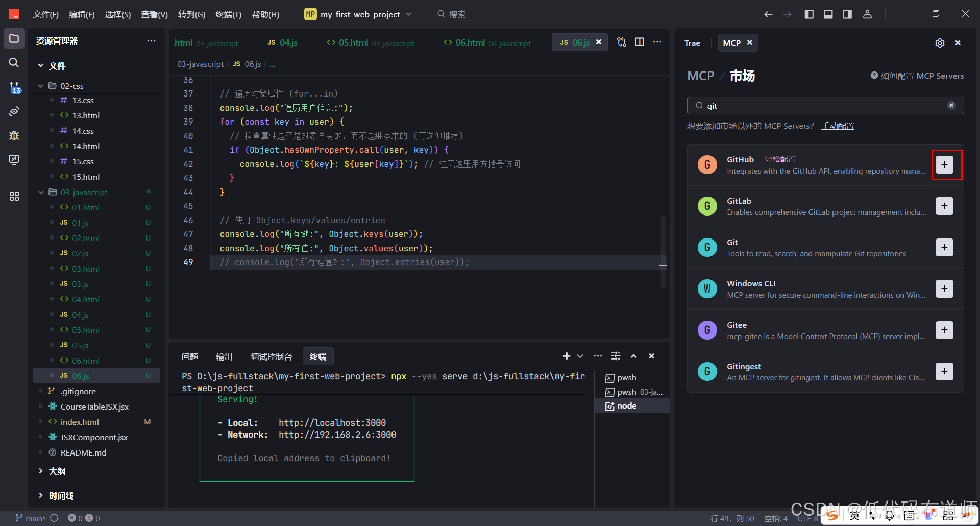
Task: Add the Gitee MCP server
Action: click(944, 330)
